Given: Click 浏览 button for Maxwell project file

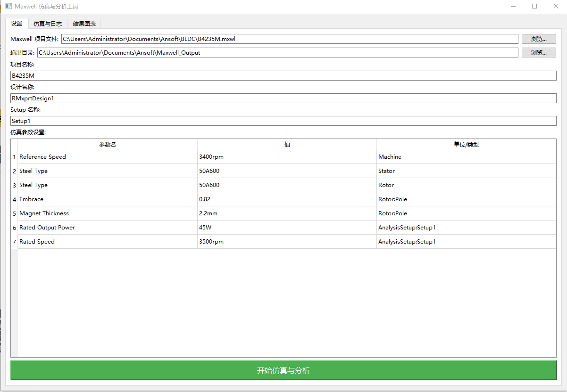Looking at the screenshot, I should point(539,39).
